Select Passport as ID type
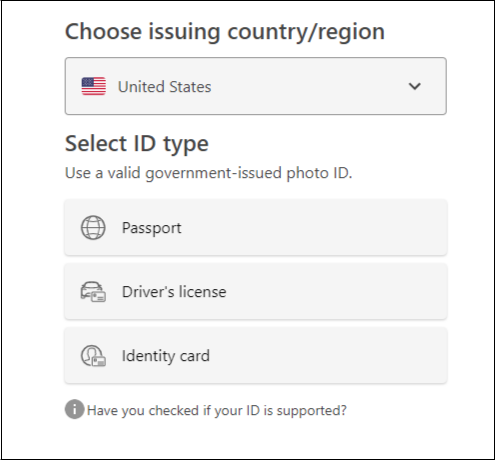This screenshot has width=495, height=460. click(256, 228)
